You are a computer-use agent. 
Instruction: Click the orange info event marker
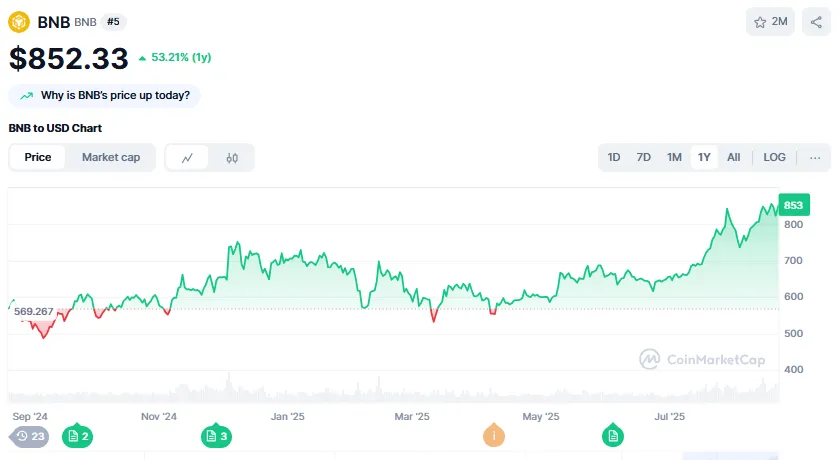[493, 436]
